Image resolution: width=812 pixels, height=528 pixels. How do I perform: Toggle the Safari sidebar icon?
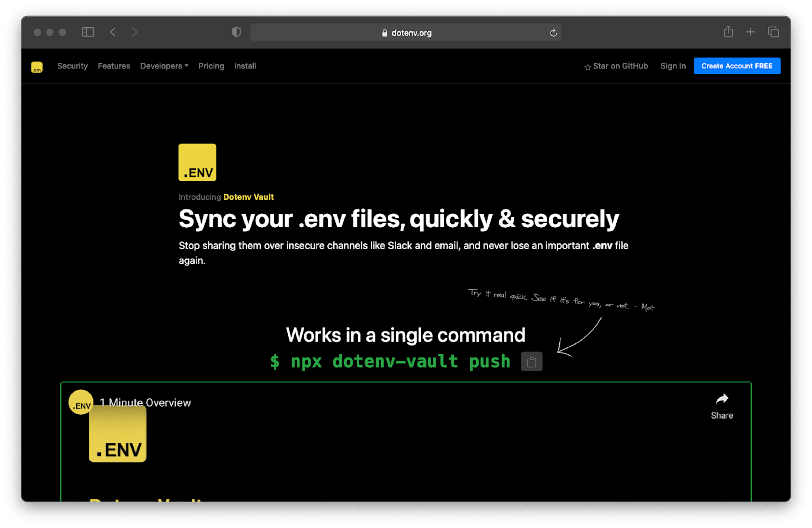[x=88, y=32]
